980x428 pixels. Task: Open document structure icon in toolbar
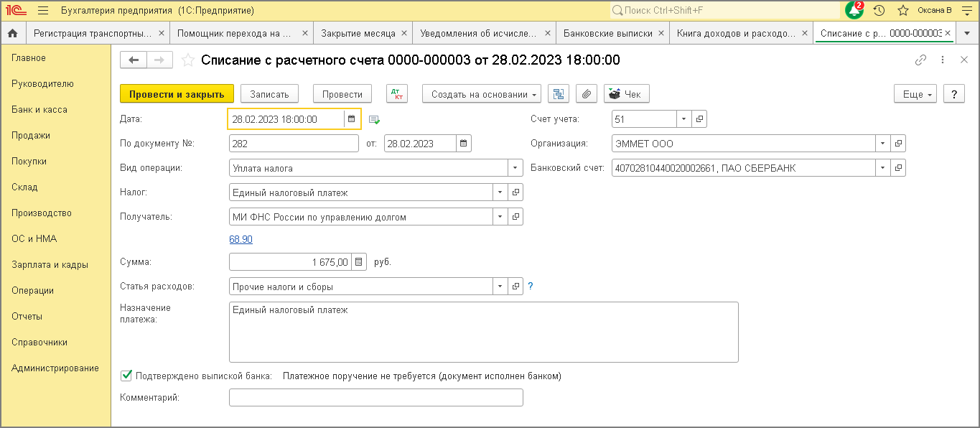(x=559, y=94)
